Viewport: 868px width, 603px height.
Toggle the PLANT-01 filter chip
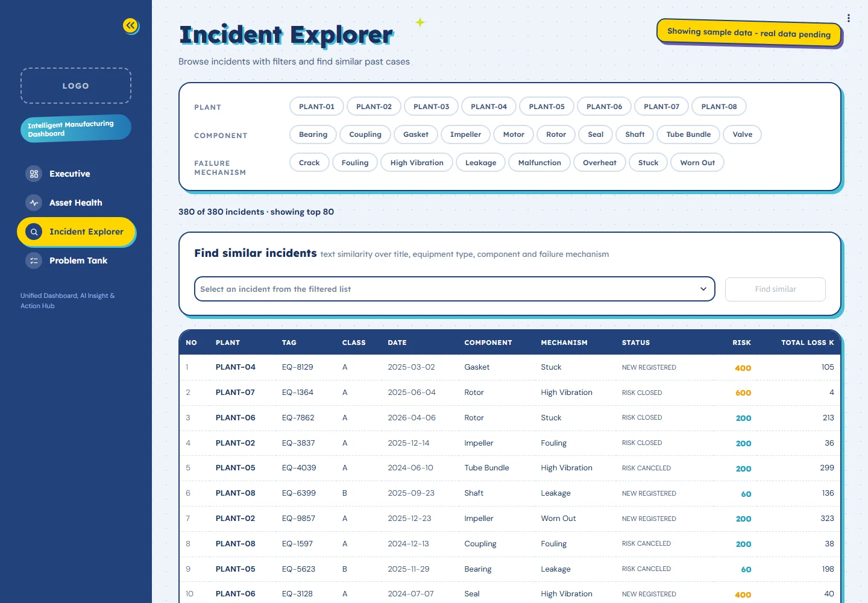[x=316, y=107]
